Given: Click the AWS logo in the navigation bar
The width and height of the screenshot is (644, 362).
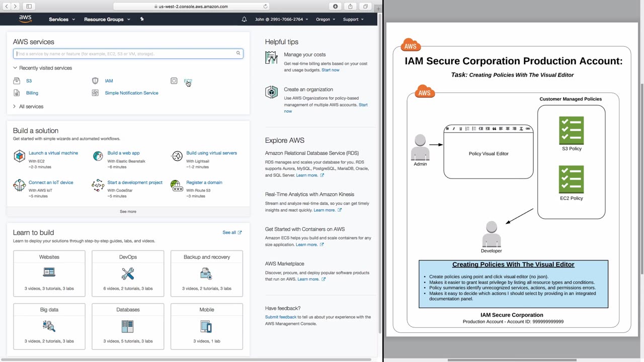Looking at the screenshot, I should (x=25, y=19).
